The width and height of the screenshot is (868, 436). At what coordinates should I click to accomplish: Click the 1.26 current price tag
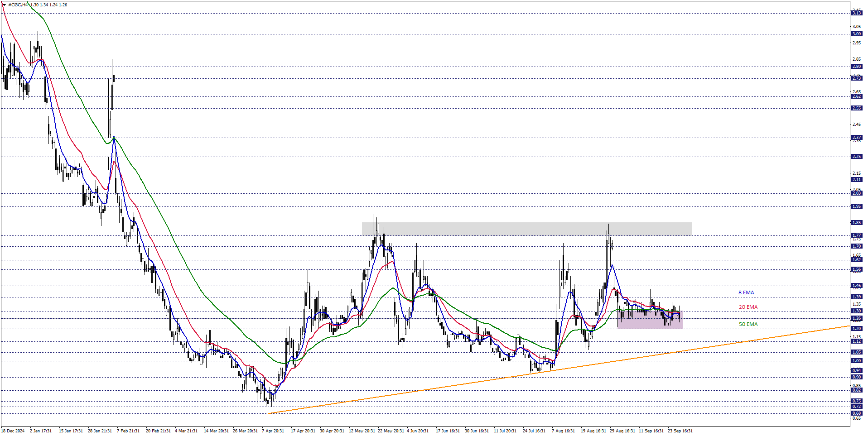[856, 318]
